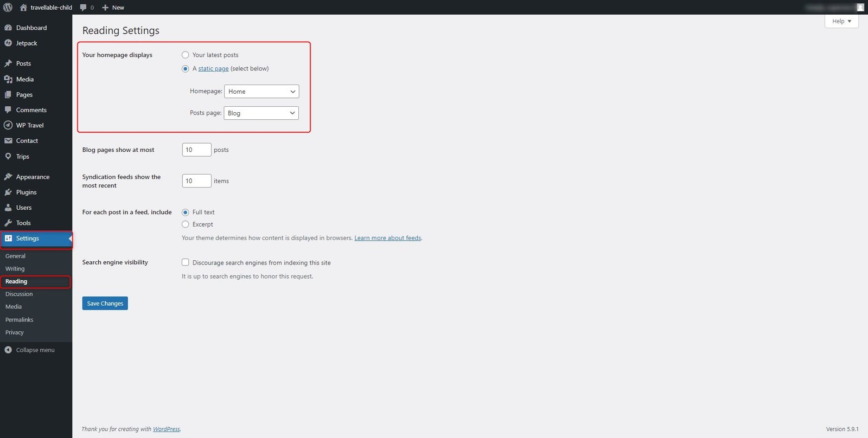Click the Pages icon in sidebar
868x438 pixels.
coord(8,94)
